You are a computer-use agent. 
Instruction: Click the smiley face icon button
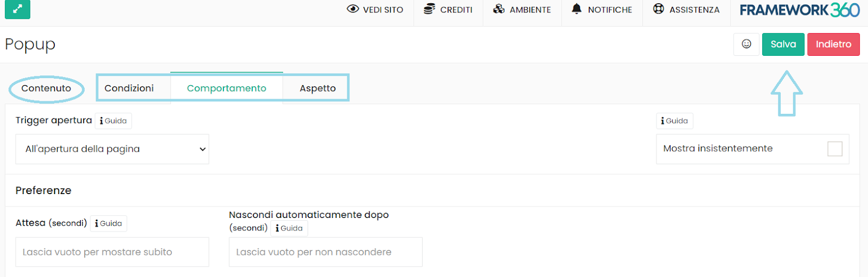[746, 44]
